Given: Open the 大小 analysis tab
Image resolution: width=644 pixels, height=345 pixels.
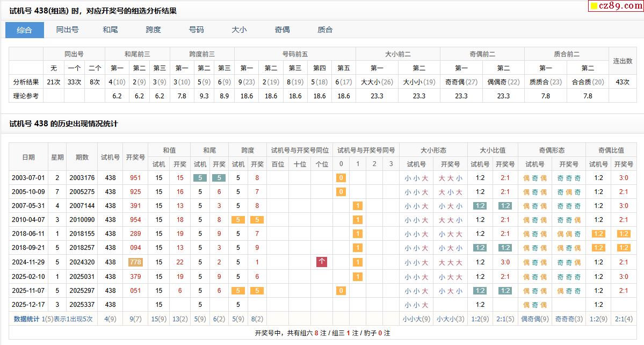Looking at the screenshot, I should tap(239, 30).
